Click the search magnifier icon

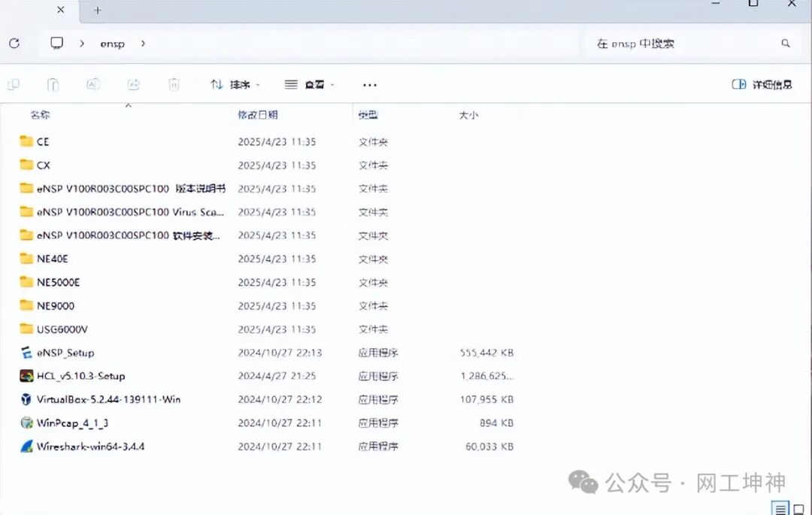tap(786, 44)
